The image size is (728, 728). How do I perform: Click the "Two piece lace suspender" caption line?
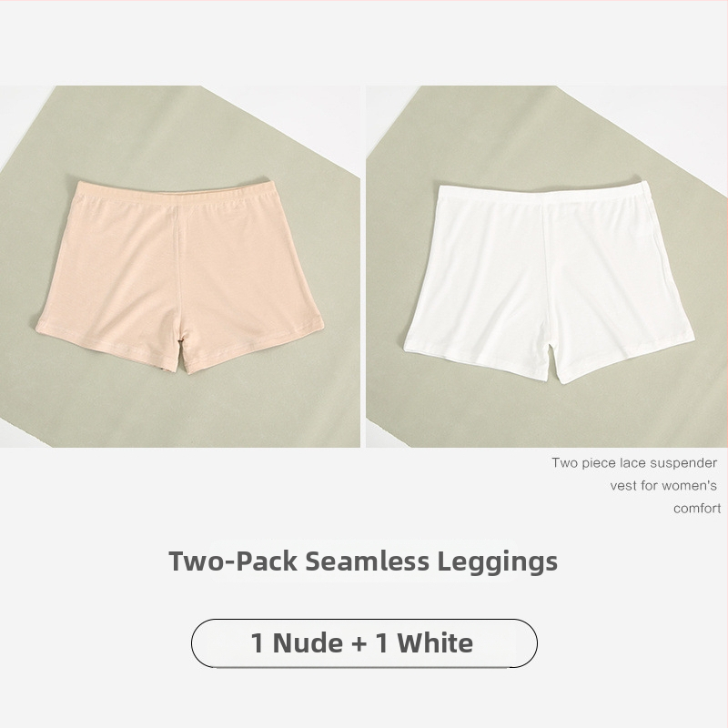634,463
